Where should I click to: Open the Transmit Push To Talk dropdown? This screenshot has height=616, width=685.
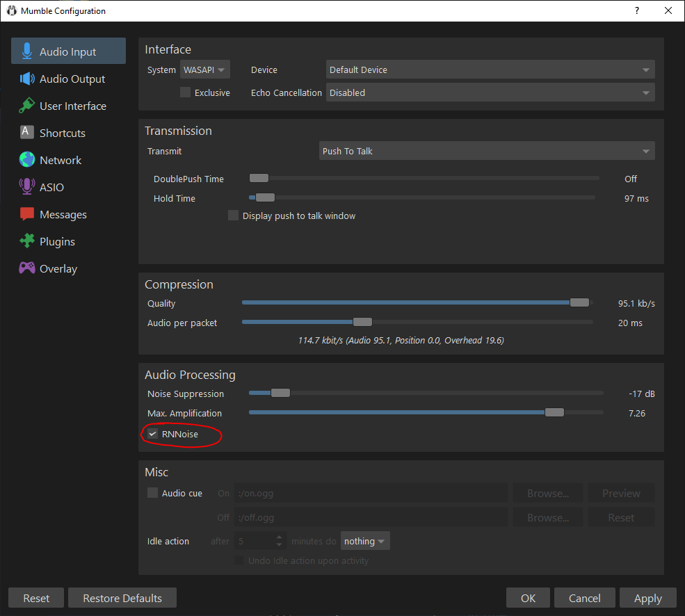coord(486,152)
